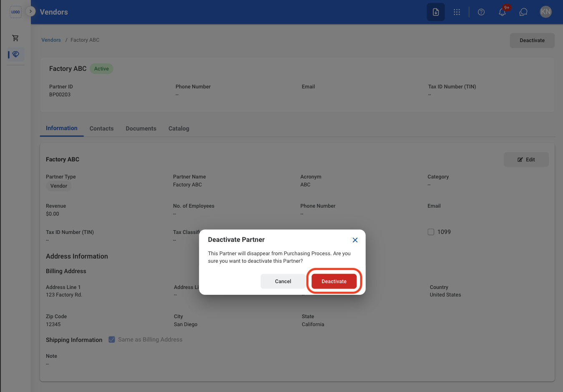
Task: Open the KN user avatar menu
Action: (x=545, y=12)
